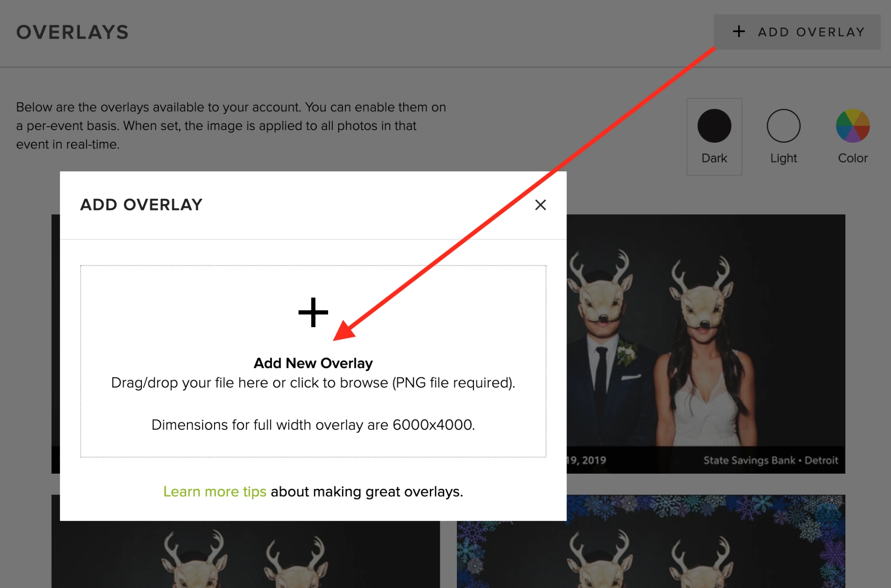Screen dimensions: 891x588
Task: Close the Add Overlay dialog
Action: tap(540, 205)
